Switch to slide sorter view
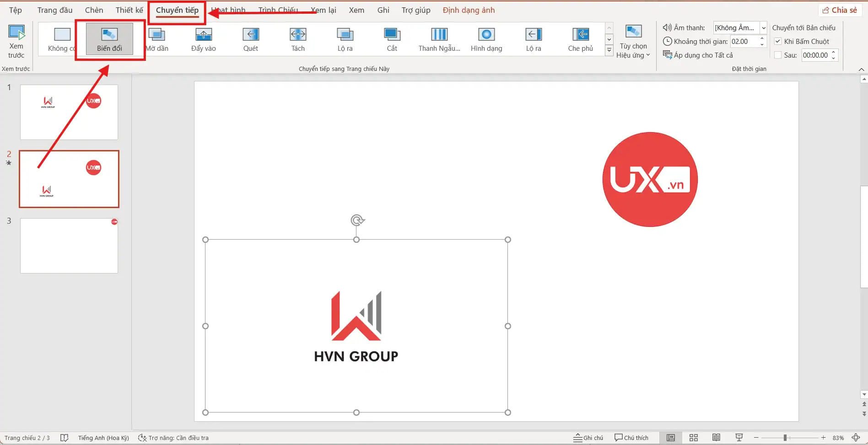 (693, 438)
